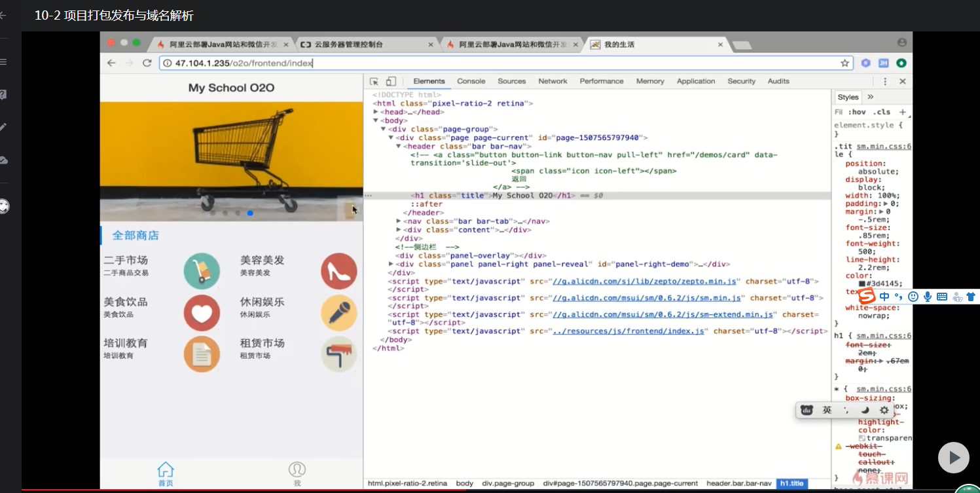
Task: Open the 二手市场 cart category icon
Action: 202,271
